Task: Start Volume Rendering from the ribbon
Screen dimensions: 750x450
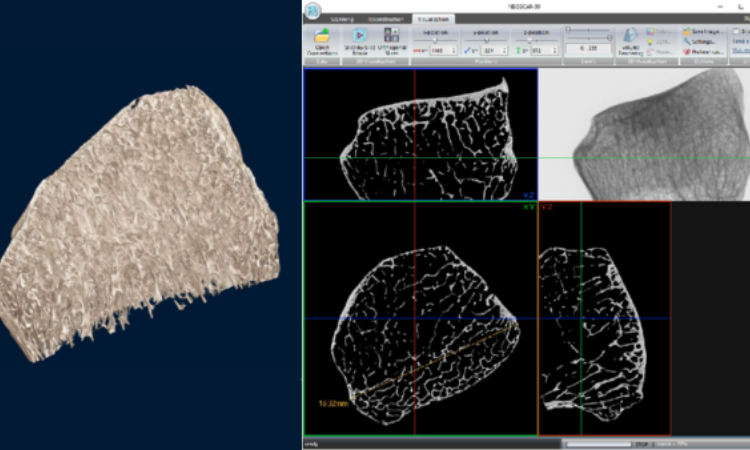Action: [x=631, y=36]
